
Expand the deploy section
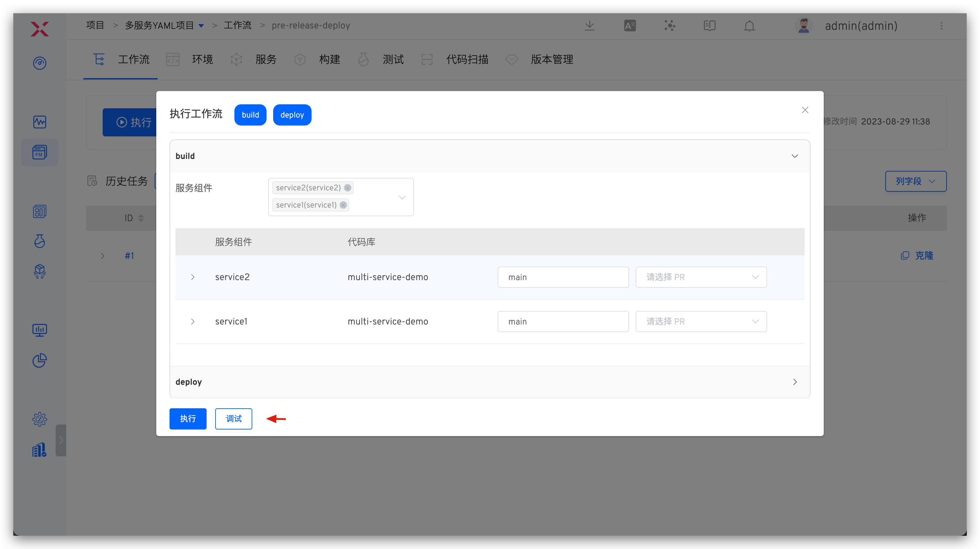795,382
